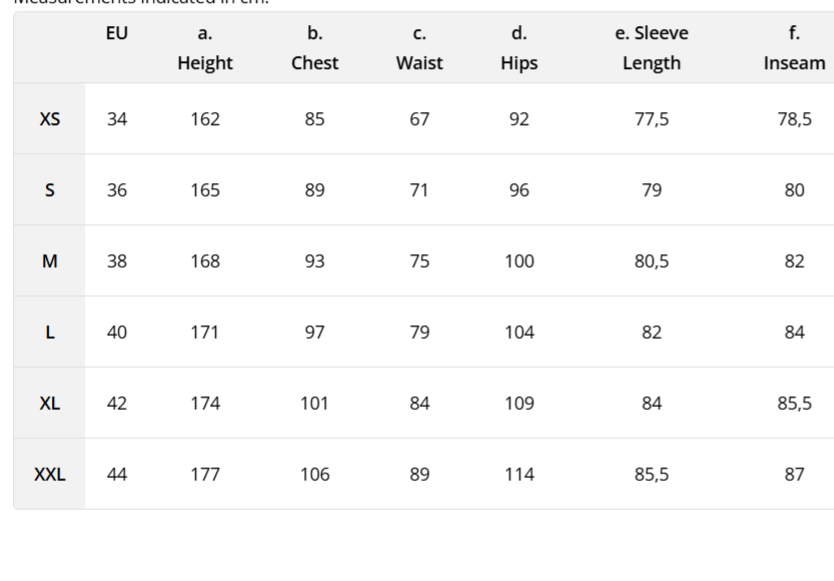Click EU size 38 cell
The image size is (834, 581).
point(117,261)
